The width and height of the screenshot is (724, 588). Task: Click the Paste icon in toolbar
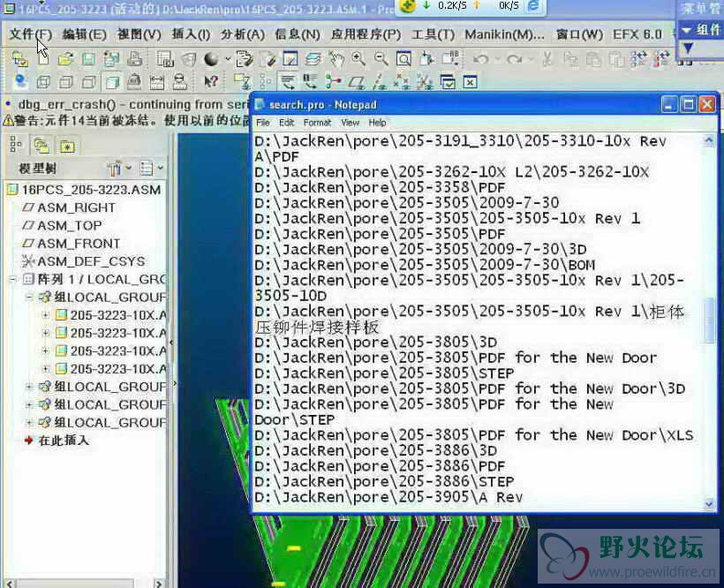pos(593,59)
